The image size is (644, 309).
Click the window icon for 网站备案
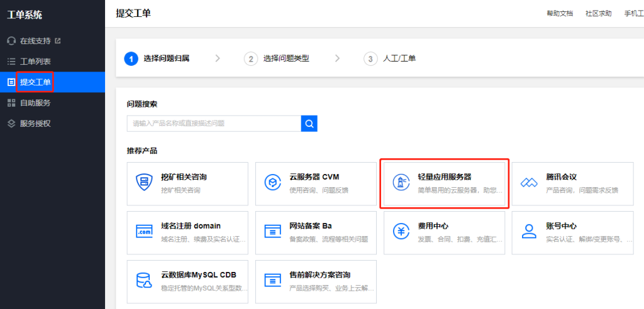[x=272, y=232]
